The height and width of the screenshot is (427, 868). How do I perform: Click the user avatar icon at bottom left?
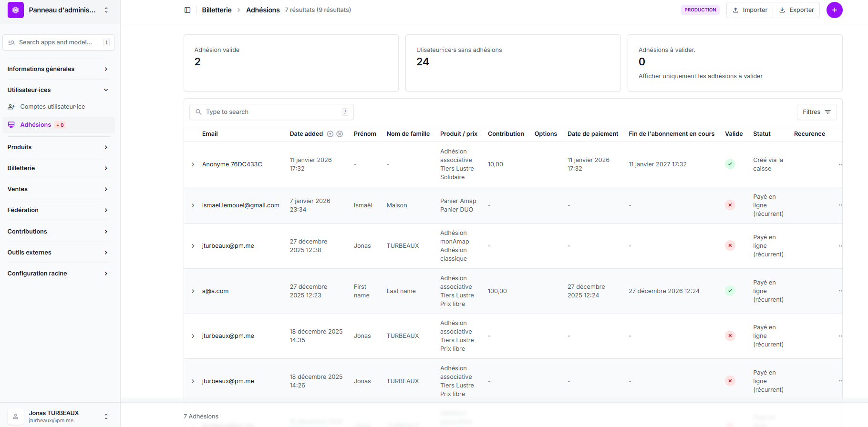pos(16,417)
